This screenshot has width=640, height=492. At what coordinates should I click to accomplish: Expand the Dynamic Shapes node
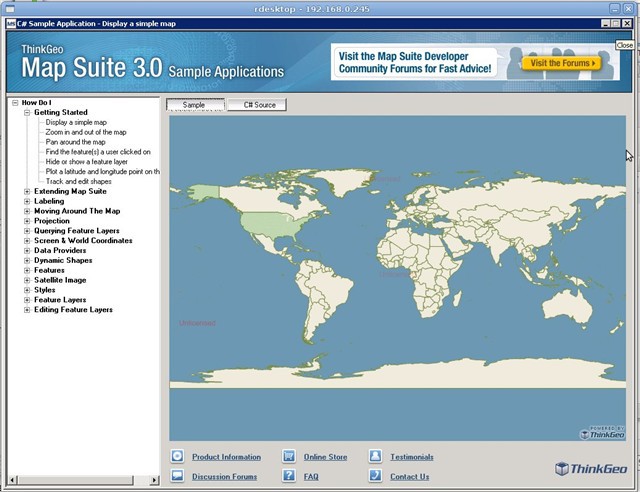coord(27,260)
